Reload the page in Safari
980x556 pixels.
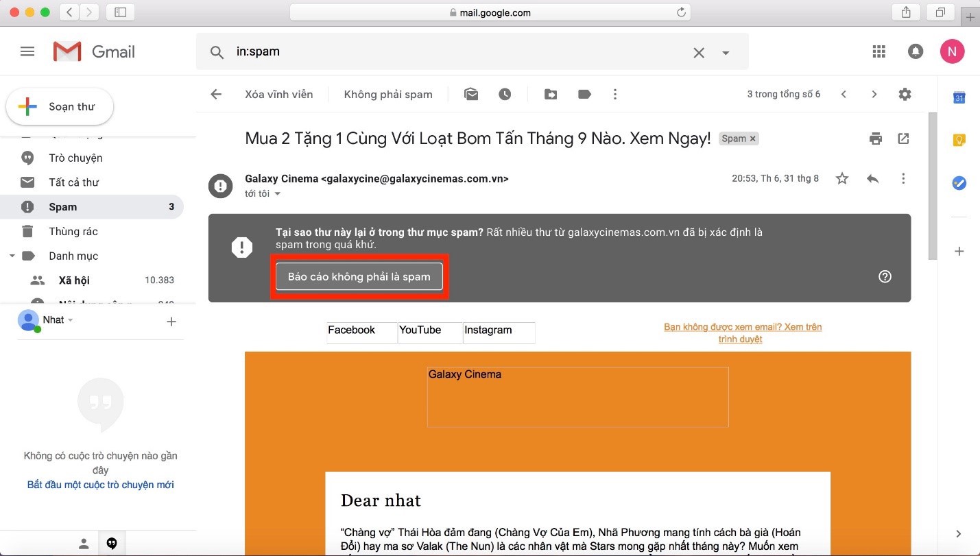(x=681, y=12)
